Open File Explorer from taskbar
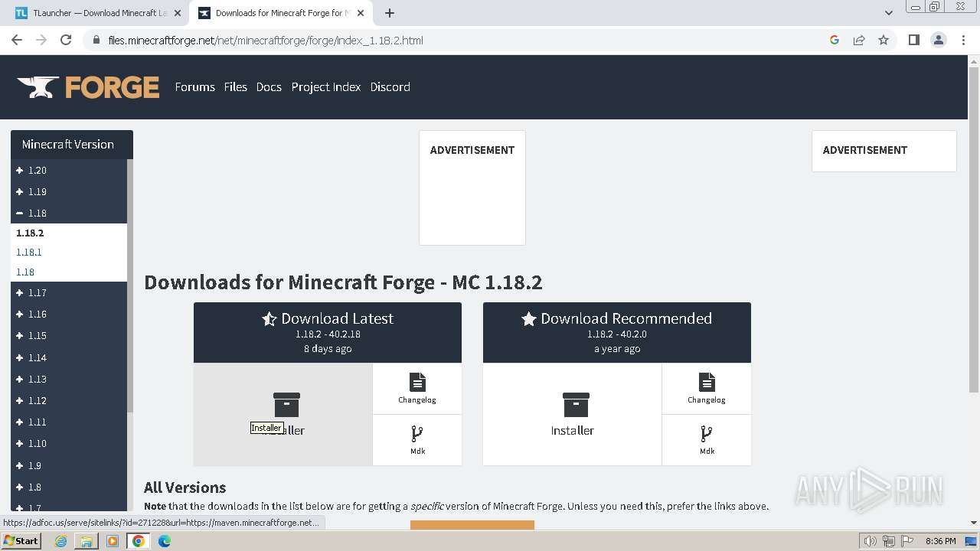Image resolution: width=980 pixels, height=551 pixels. (x=87, y=541)
